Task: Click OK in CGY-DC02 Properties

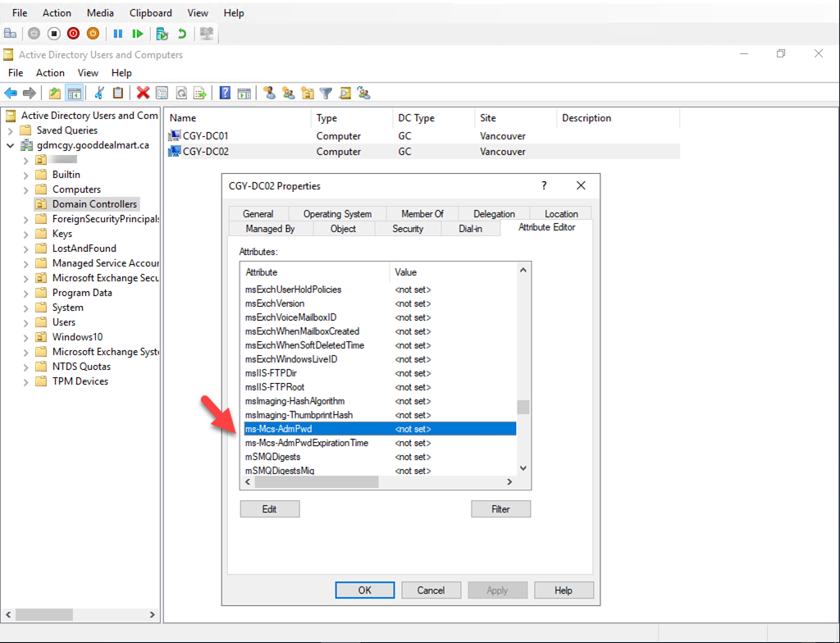Action: pyautogui.click(x=365, y=590)
